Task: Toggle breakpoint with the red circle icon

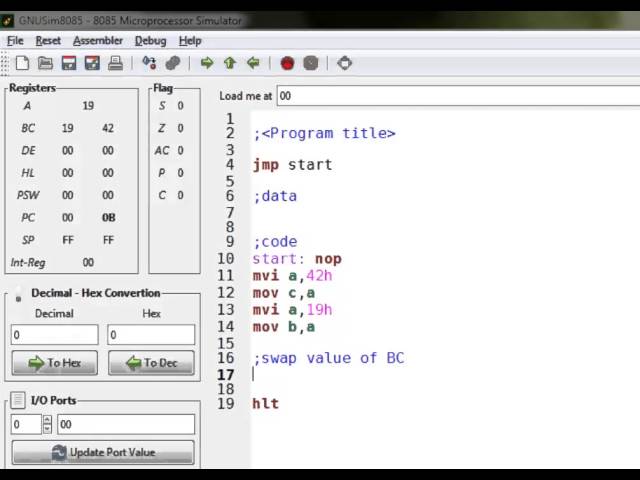Action: click(287, 63)
